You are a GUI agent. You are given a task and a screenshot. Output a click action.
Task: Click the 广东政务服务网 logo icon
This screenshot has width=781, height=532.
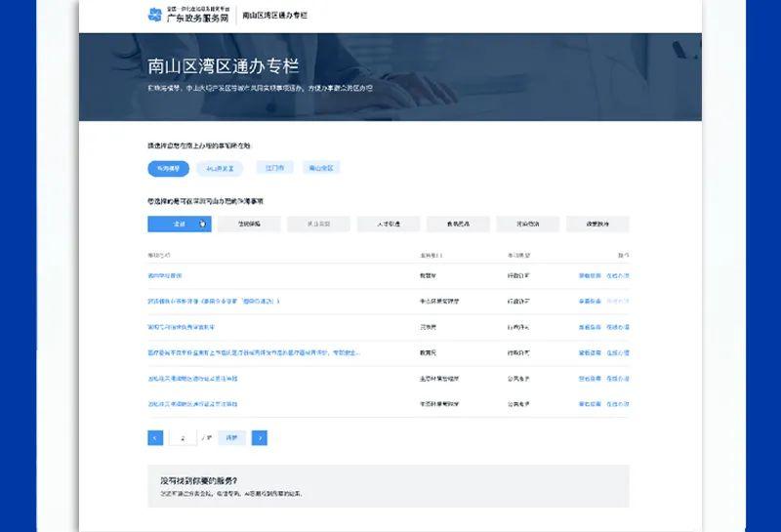(154, 15)
